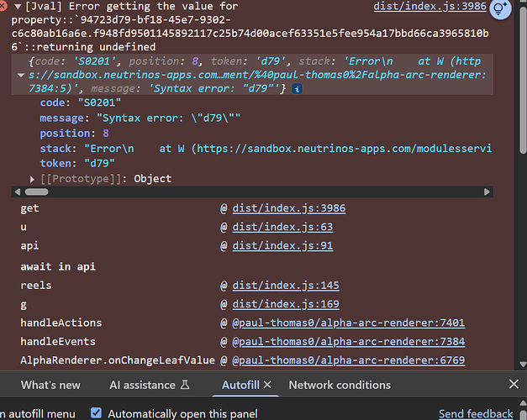Open the Network conditions tab

coord(340,385)
